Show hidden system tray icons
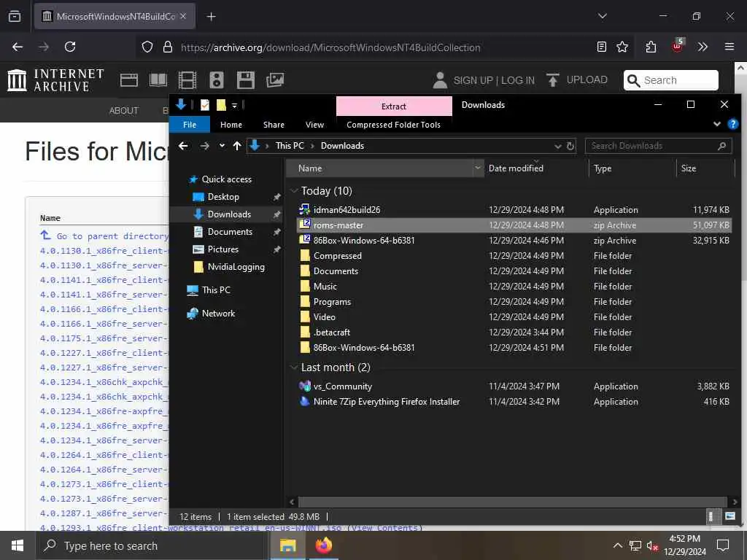 [617, 545]
